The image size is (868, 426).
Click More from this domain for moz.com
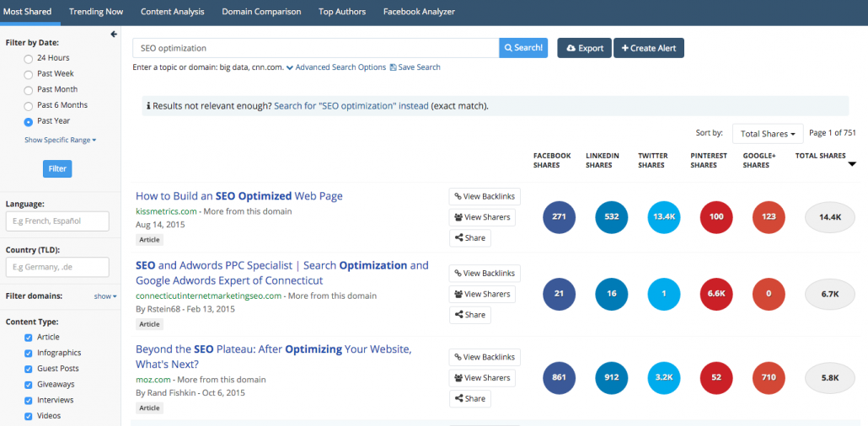point(222,380)
